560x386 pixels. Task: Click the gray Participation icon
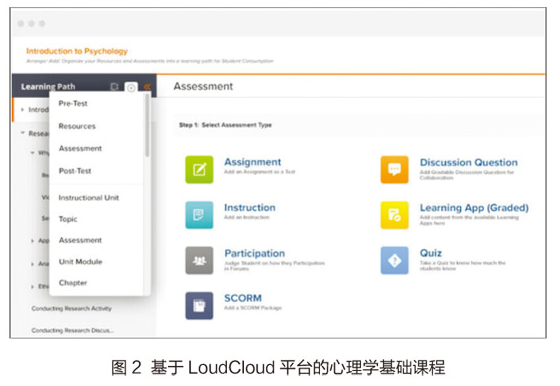click(x=199, y=260)
